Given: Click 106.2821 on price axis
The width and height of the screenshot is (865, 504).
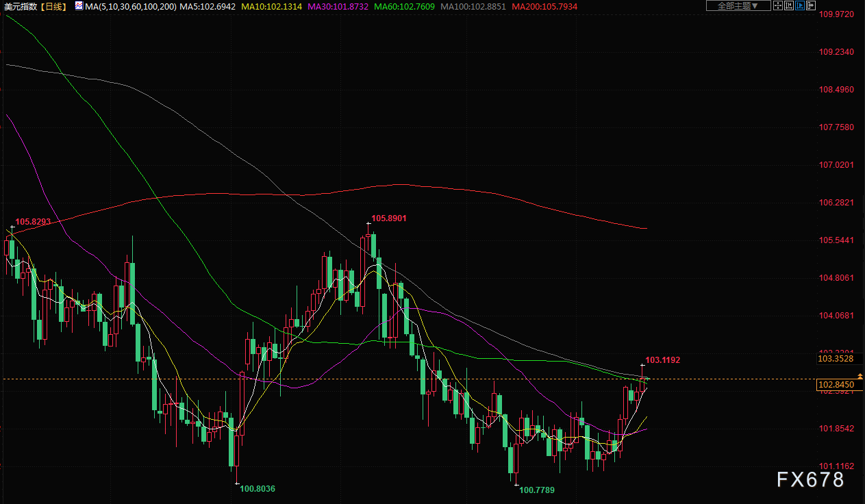Looking at the screenshot, I should (x=837, y=203).
